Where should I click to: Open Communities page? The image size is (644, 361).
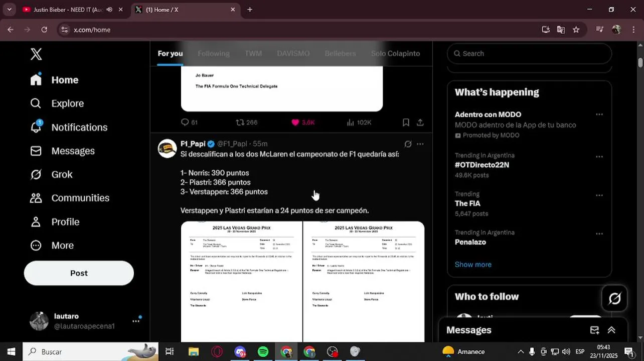click(x=70, y=198)
